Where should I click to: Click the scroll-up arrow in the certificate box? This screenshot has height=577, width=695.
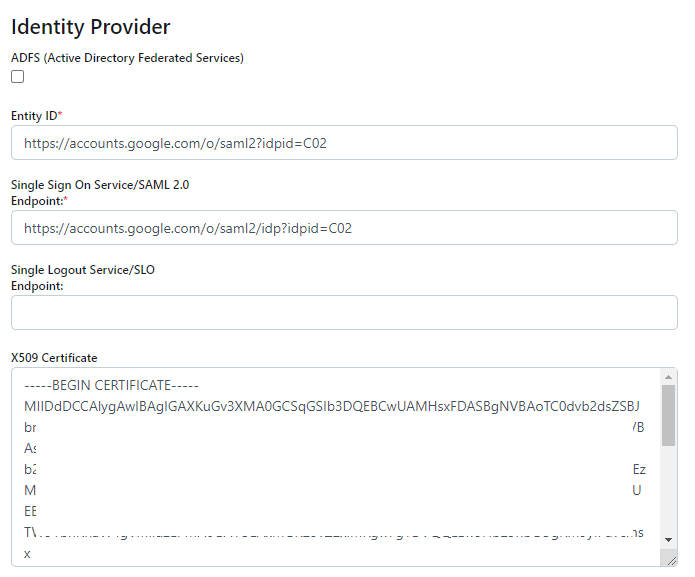coord(668,377)
